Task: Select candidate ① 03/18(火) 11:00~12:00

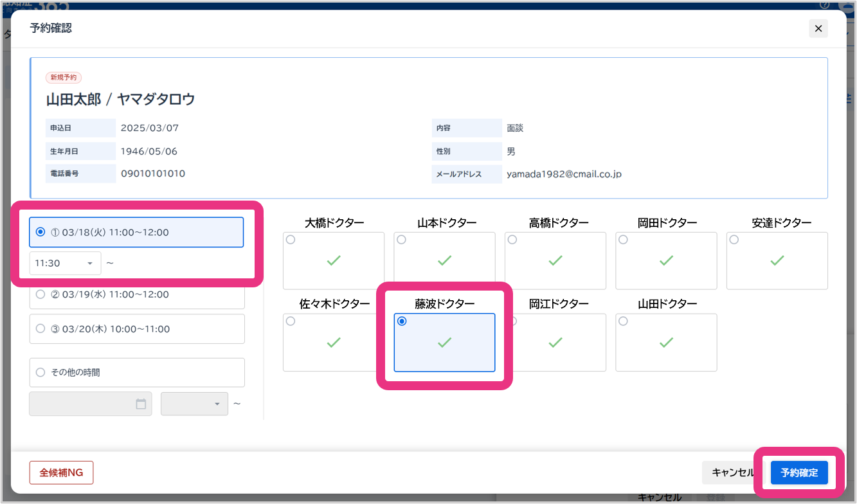Action: [41, 232]
